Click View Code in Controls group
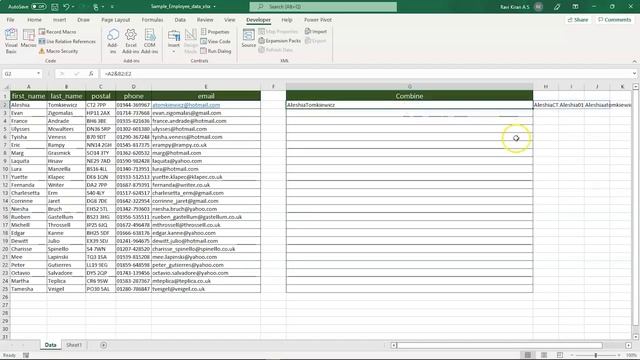This screenshot has width=640, height=360. [216, 41]
